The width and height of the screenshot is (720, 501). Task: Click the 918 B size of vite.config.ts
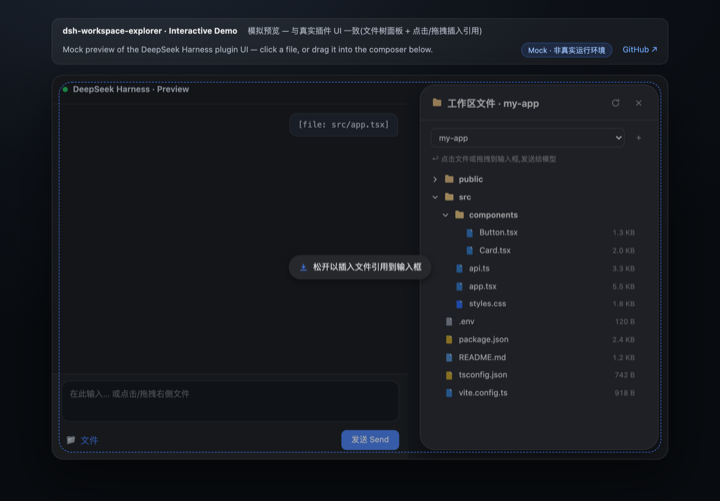click(624, 393)
